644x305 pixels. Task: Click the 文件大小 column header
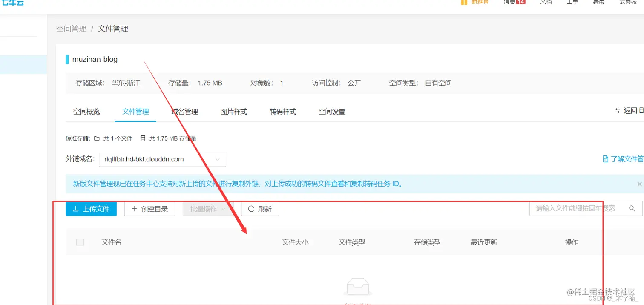point(295,242)
